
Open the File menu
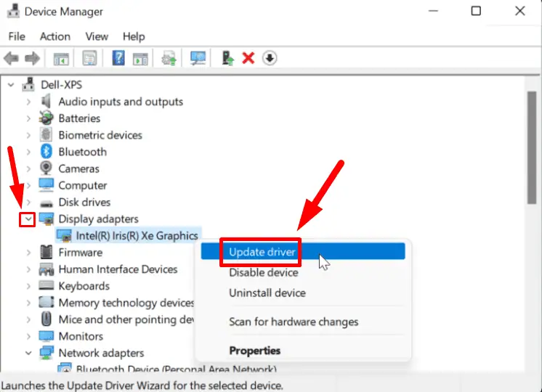point(17,36)
